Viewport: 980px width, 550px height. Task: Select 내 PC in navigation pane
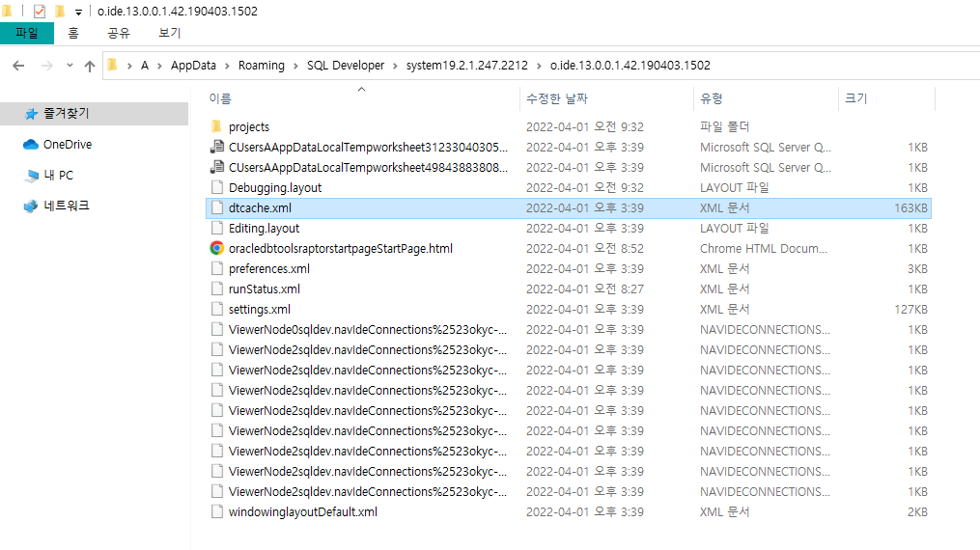pos(58,176)
